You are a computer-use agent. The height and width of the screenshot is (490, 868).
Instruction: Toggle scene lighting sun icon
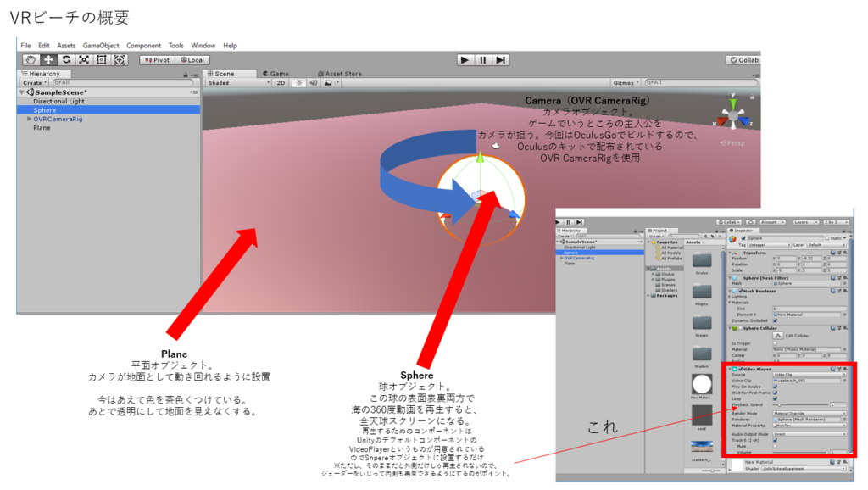(x=299, y=82)
